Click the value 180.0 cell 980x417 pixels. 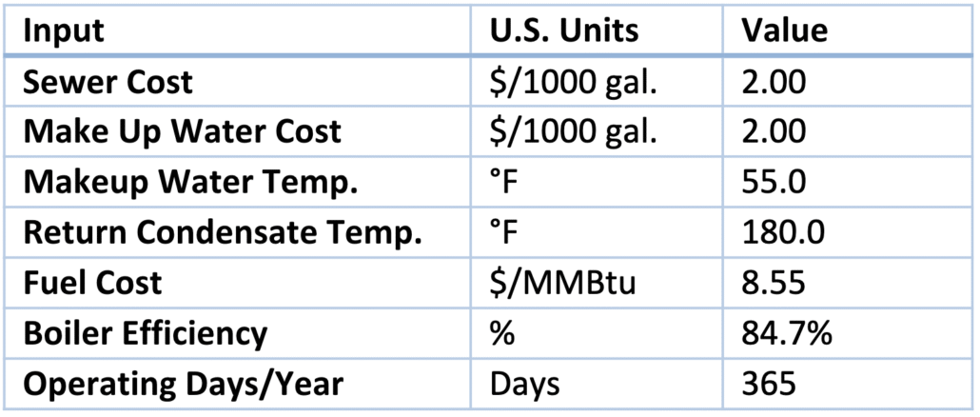(x=780, y=232)
